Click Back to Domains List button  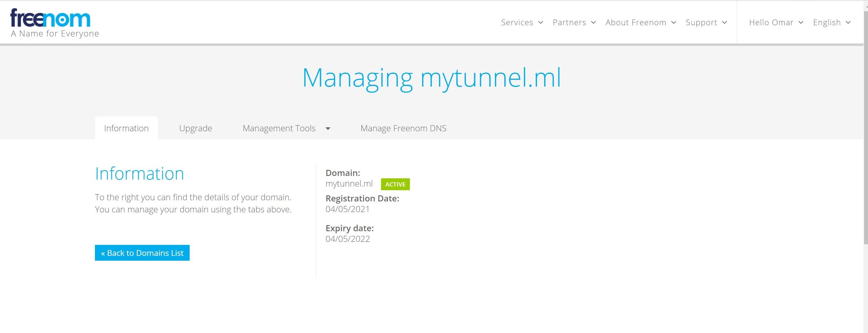(x=142, y=253)
